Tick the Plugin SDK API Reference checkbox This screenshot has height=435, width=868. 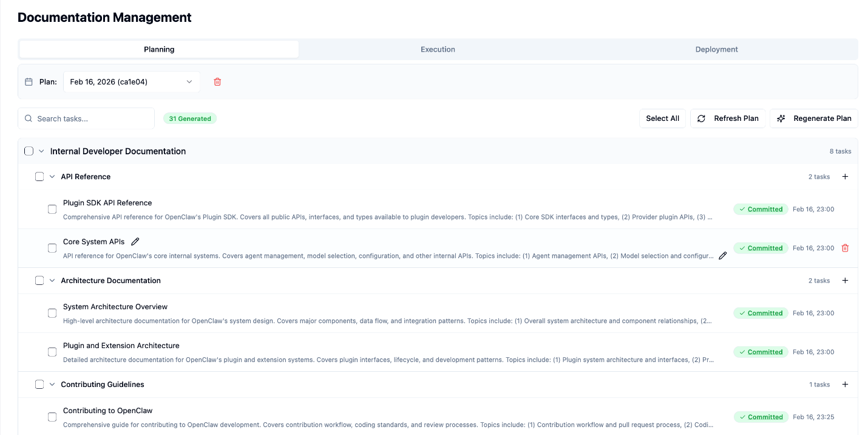[52, 209]
